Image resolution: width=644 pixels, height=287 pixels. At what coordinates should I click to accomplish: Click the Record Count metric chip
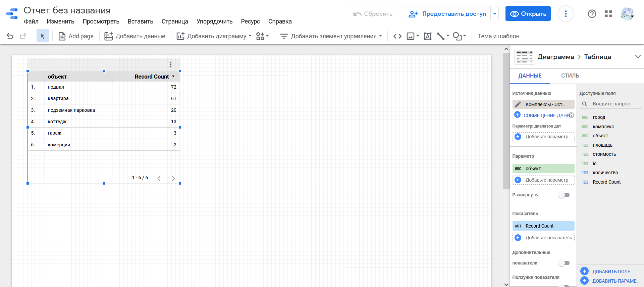pyautogui.click(x=543, y=226)
